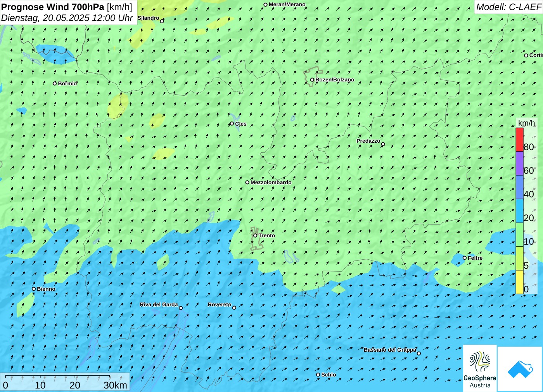
Task: Click the "5" value on the legend
Action: coord(526,266)
